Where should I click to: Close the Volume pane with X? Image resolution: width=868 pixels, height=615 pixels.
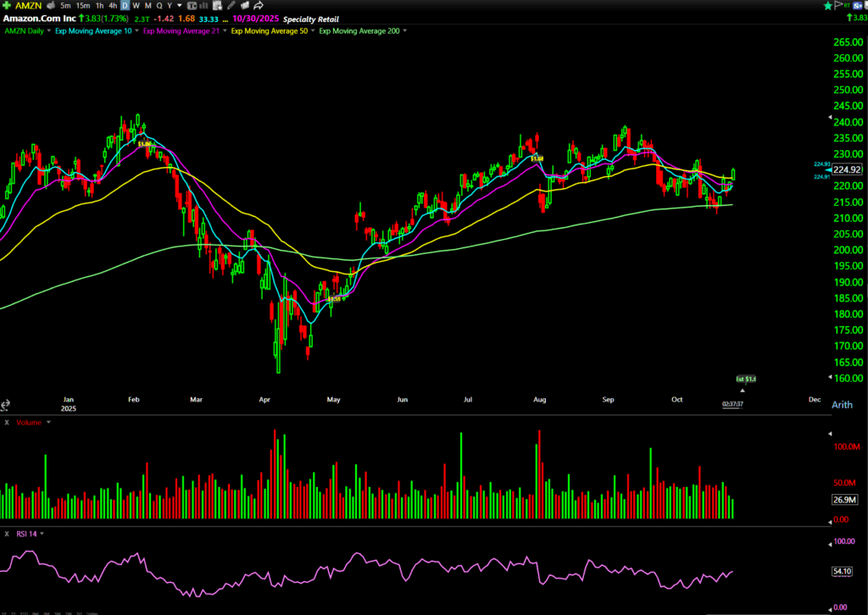click(7, 421)
